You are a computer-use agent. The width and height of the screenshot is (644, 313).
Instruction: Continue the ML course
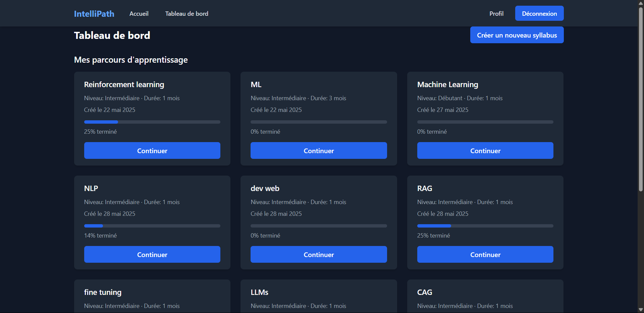click(319, 151)
